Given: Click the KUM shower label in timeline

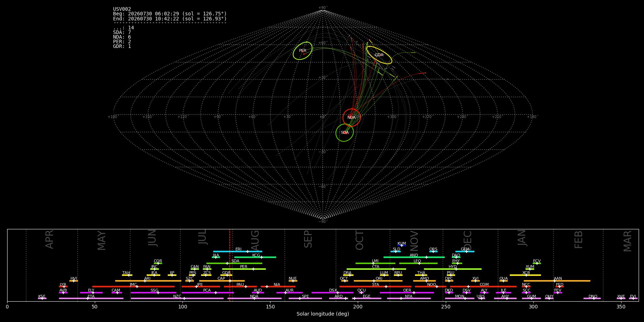Looking at the screenshot, I should [402, 244].
